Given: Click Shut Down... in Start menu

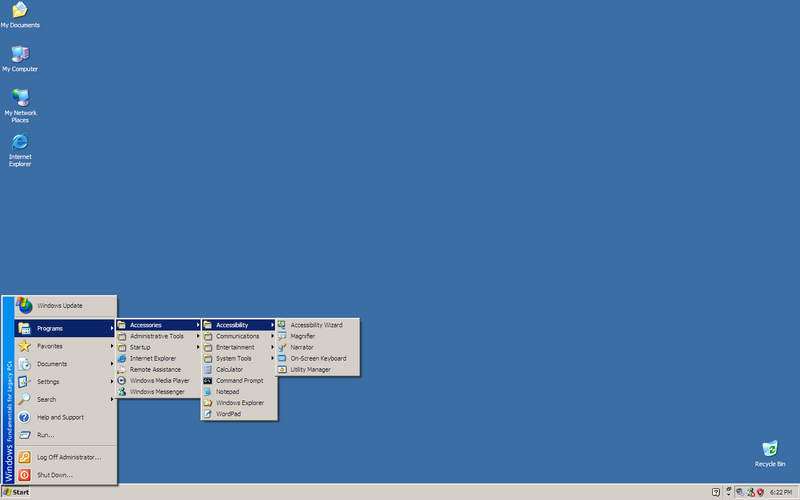Looking at the screenshot, I should (65, 475).
